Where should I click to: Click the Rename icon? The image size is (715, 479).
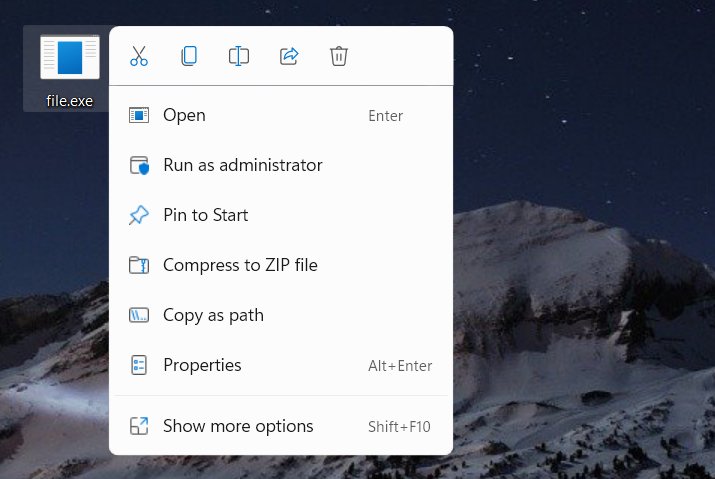(239, 56)
